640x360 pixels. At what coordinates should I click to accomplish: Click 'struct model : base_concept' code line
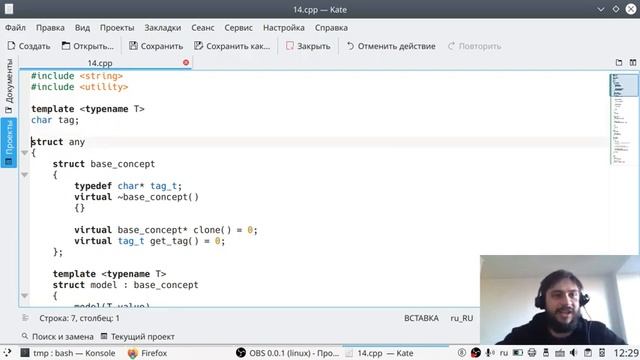(x=125, y=284)
